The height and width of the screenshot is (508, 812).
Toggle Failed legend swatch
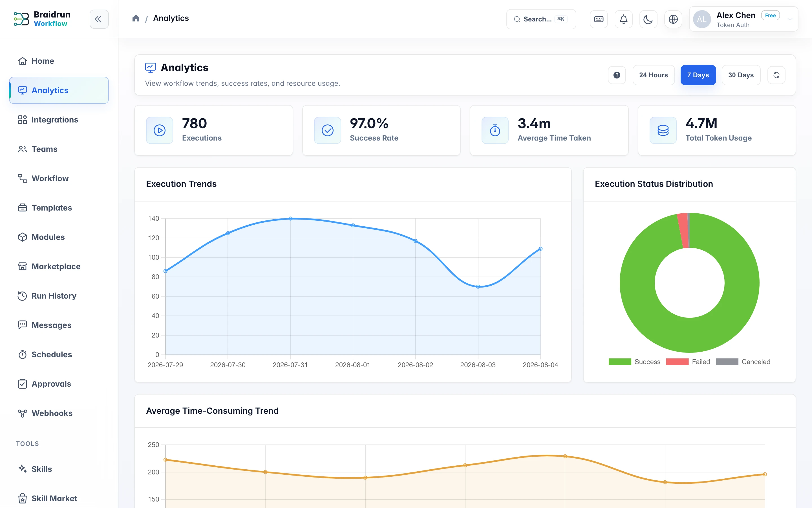677,362
